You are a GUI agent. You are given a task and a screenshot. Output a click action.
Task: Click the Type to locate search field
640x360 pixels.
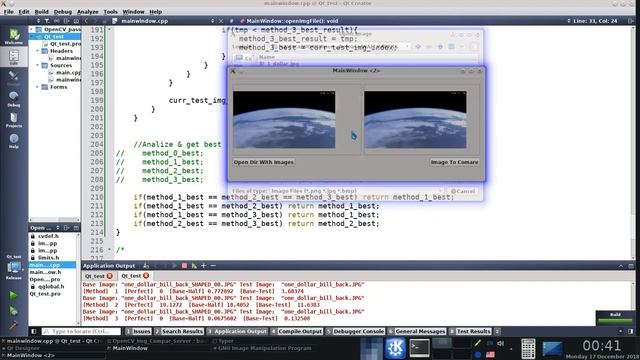pos(81,331)
